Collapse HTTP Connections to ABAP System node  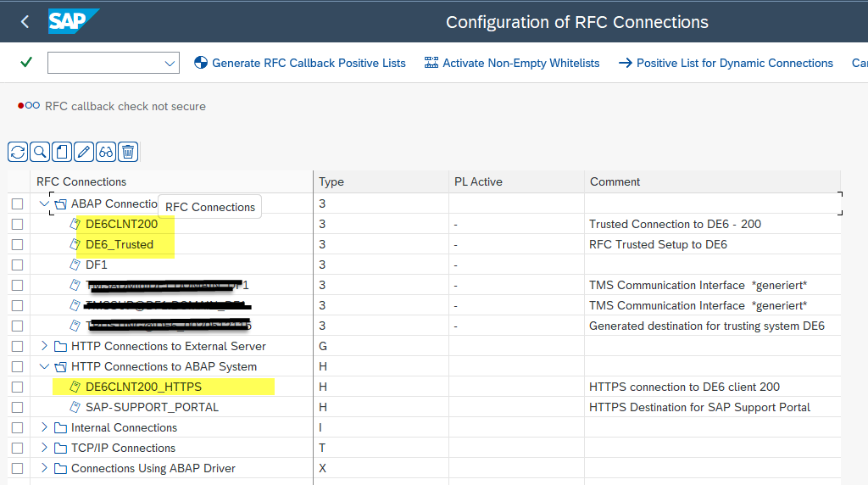point(44,366)
